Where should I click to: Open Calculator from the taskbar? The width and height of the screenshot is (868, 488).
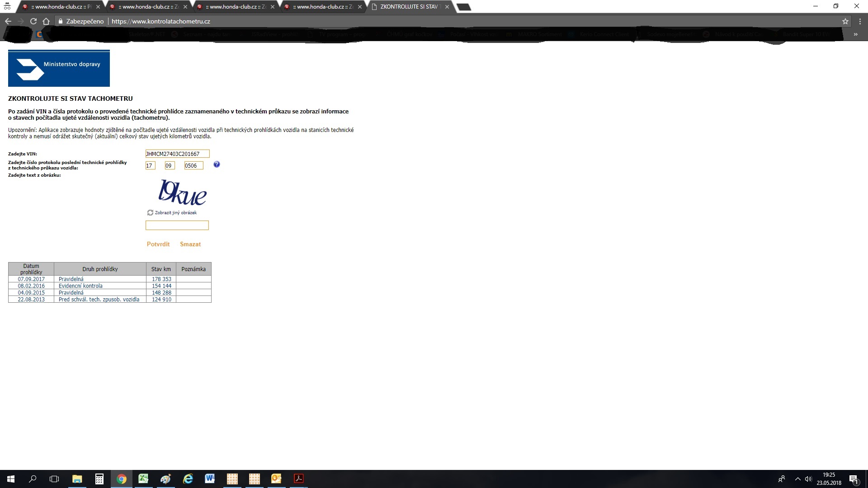pos(99,479)
